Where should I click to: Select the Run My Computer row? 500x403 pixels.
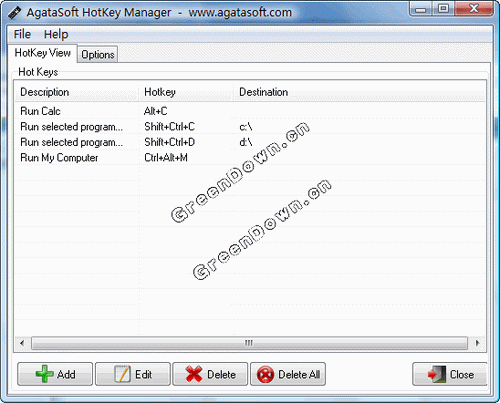pos(250,158)
